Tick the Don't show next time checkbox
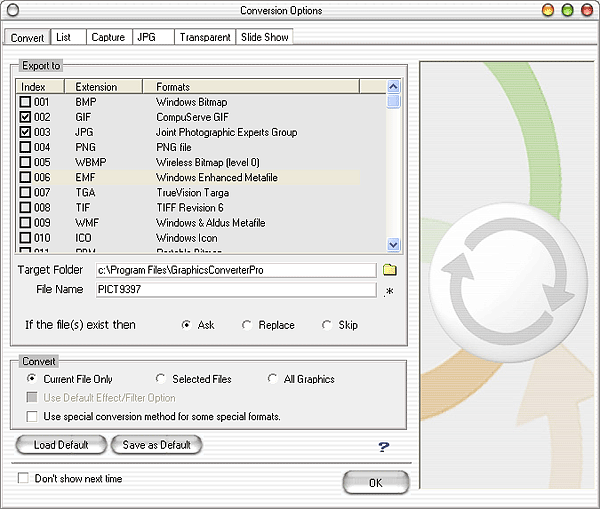The height and width of the screenshot is (509, 600). (23, 478)
